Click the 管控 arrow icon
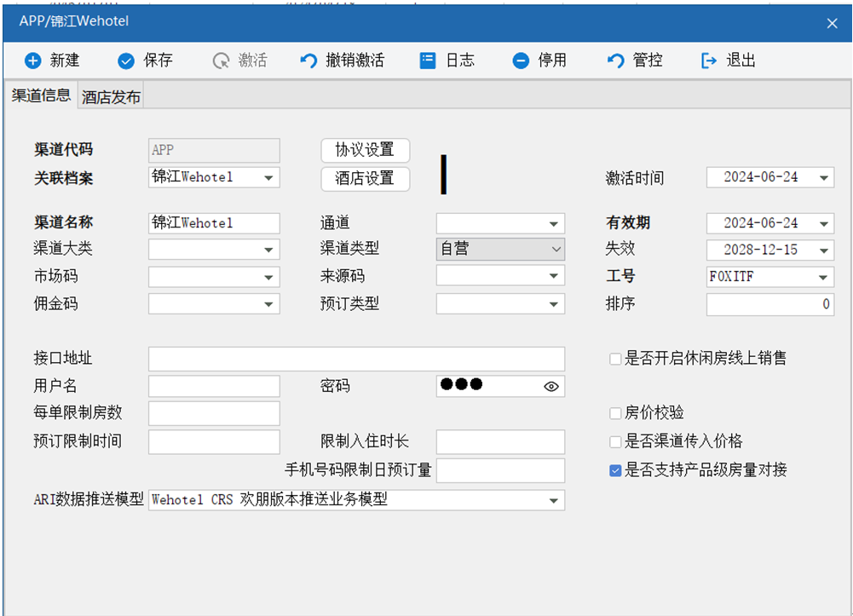Image resolution: width=853 pixels, height=616 pixels. 615,60
